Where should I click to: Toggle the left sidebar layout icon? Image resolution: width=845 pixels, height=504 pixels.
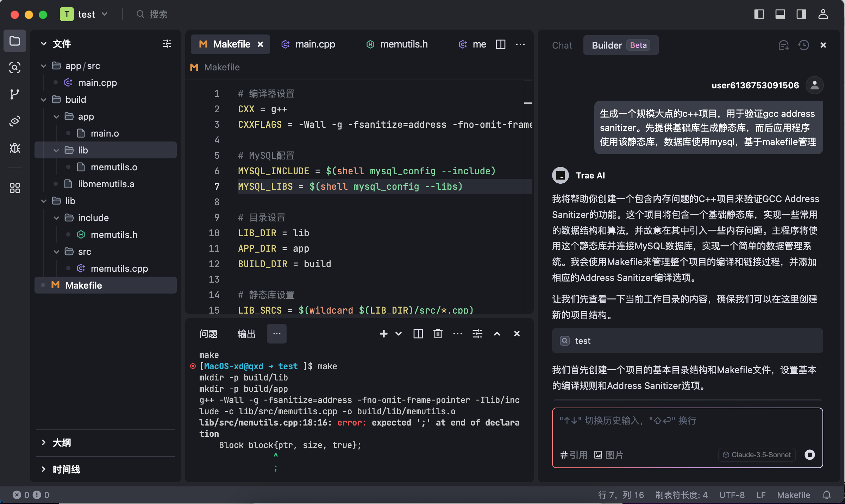(x=759, y=14)
